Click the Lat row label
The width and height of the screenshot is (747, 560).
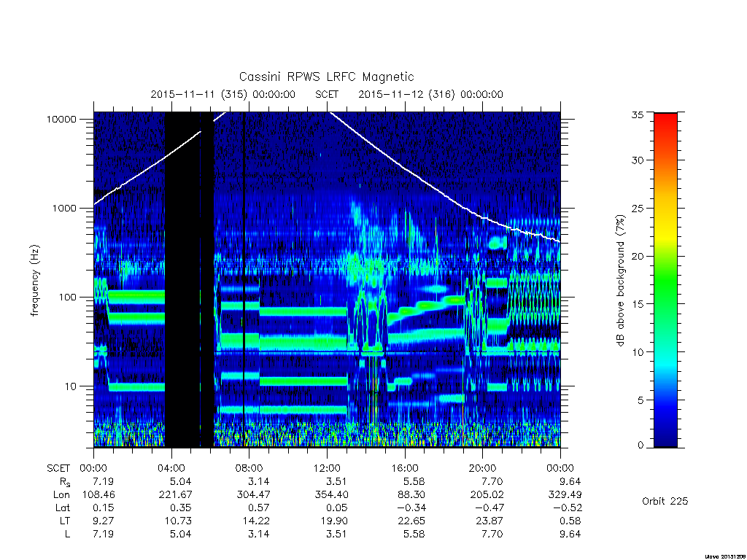[x=63, y=507]
